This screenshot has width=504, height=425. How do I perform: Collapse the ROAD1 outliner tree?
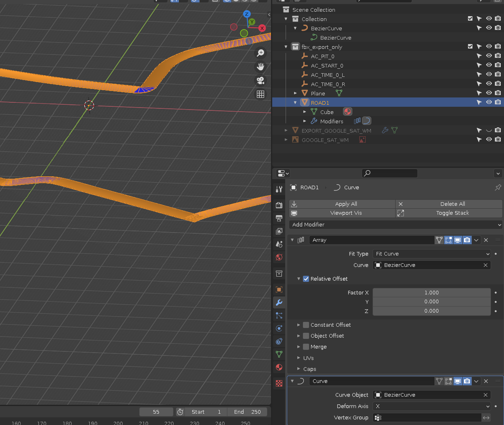pos(295,102)
